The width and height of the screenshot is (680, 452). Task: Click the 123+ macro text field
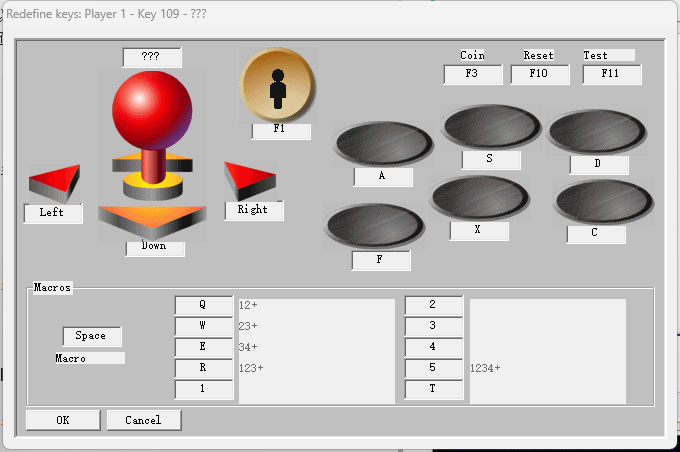[317, 368]
